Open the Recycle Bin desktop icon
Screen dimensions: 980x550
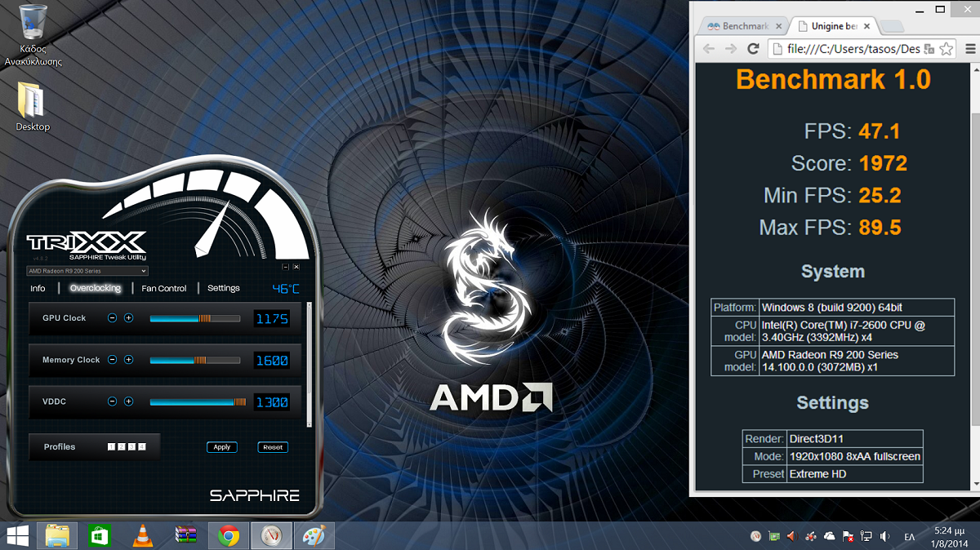coord(33,34)
